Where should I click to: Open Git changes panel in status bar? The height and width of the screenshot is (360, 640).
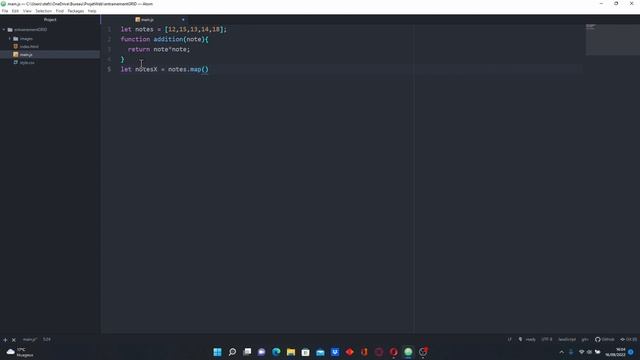click(629, 340)
